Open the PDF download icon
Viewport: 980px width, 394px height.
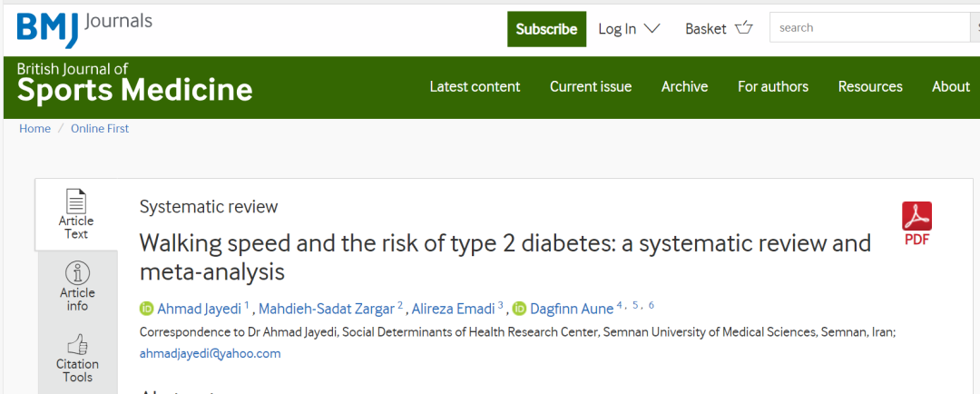pyautogui.click(x=916, y=217)
